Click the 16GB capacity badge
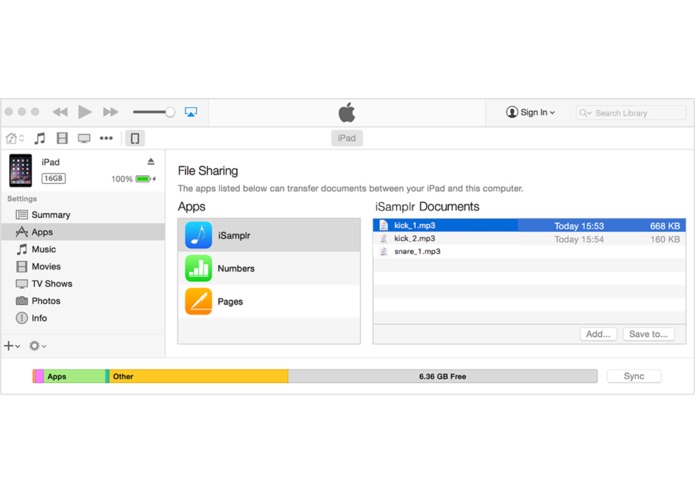 click(54, 178)
